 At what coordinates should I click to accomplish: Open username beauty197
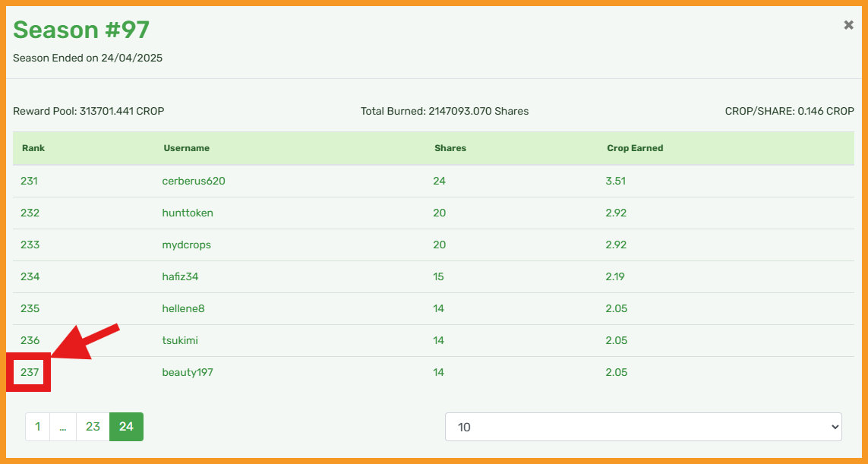click(188, 373)
